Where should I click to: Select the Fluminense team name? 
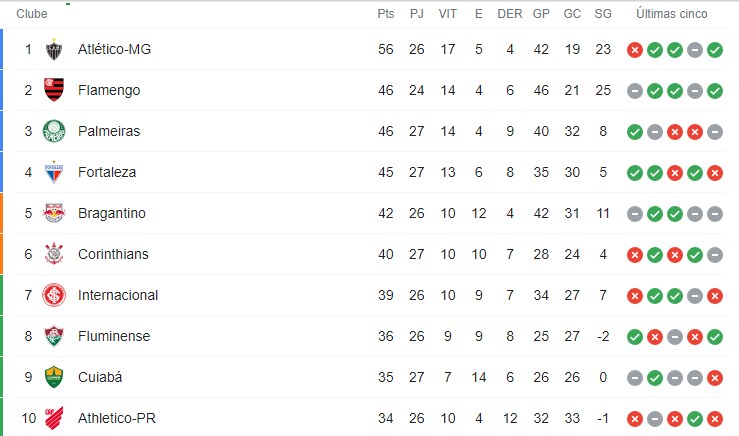(114, 336)
